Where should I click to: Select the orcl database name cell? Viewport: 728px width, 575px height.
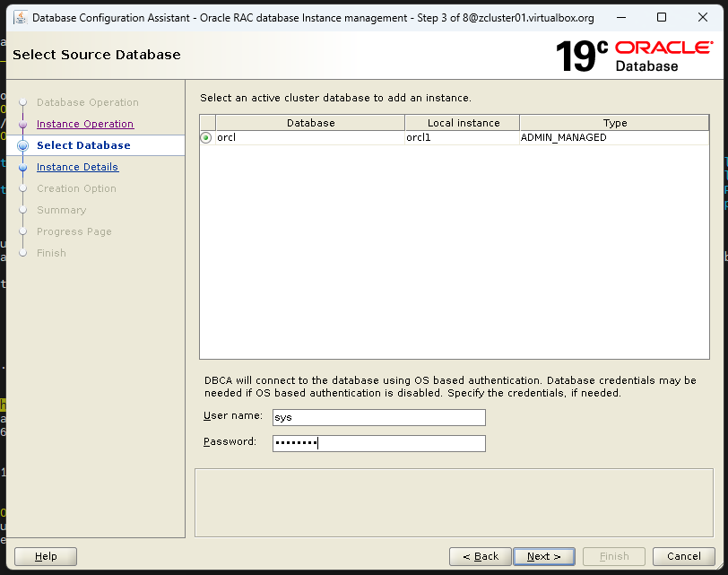point(310,137)
